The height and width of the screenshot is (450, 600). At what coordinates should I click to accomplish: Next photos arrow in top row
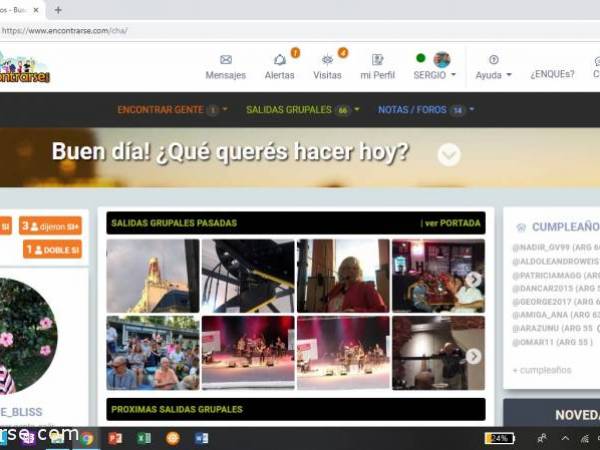click(473, 279)
